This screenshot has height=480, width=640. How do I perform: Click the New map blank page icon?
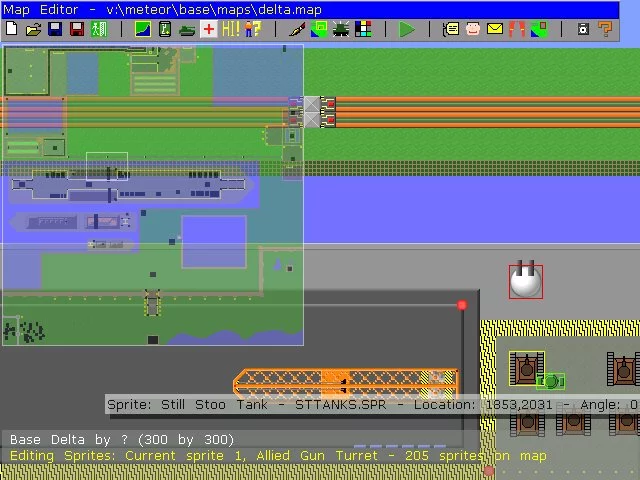pos(12,29)
